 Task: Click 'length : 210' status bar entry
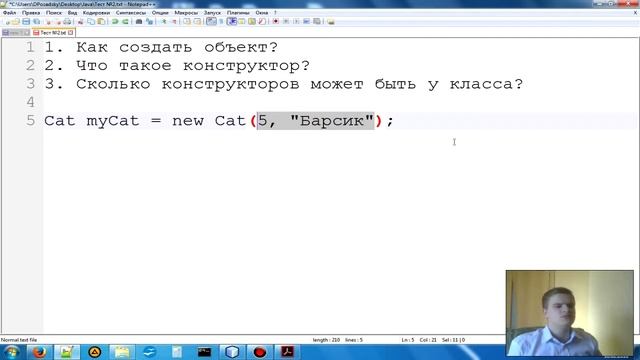click(x=326, y=340)
